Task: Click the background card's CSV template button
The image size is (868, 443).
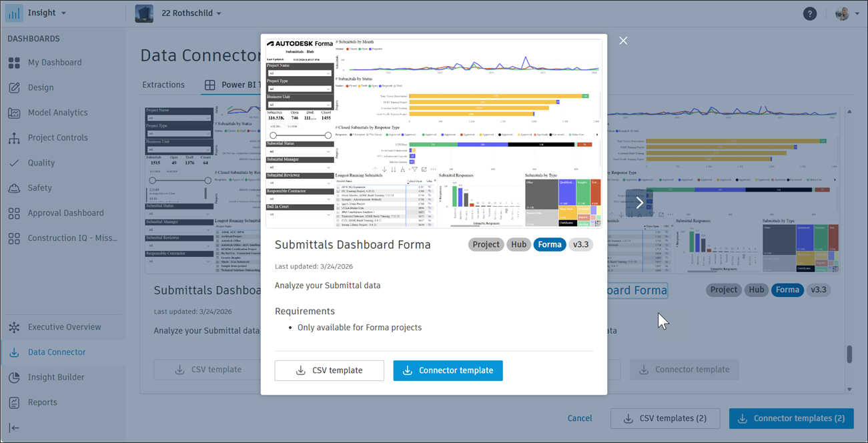Action: (x=209, y=370)
